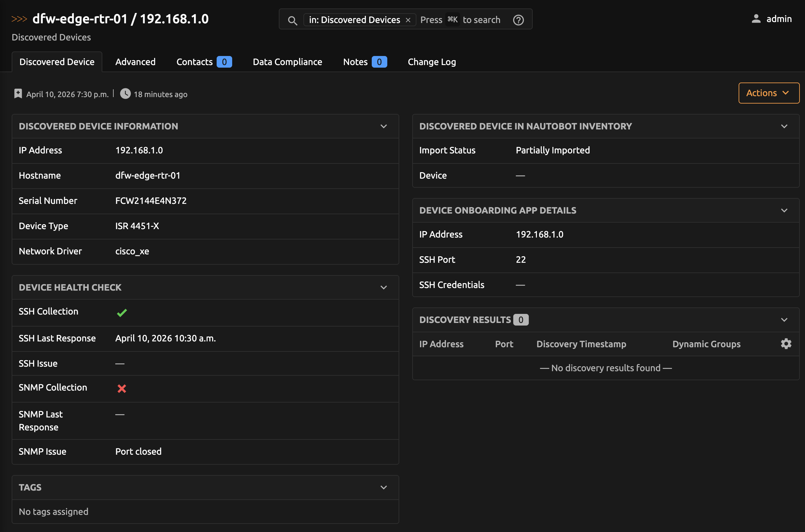Collapse the Discovery Results panel
805x532 pixels.
pyautogui.click(x=784, y=320)
